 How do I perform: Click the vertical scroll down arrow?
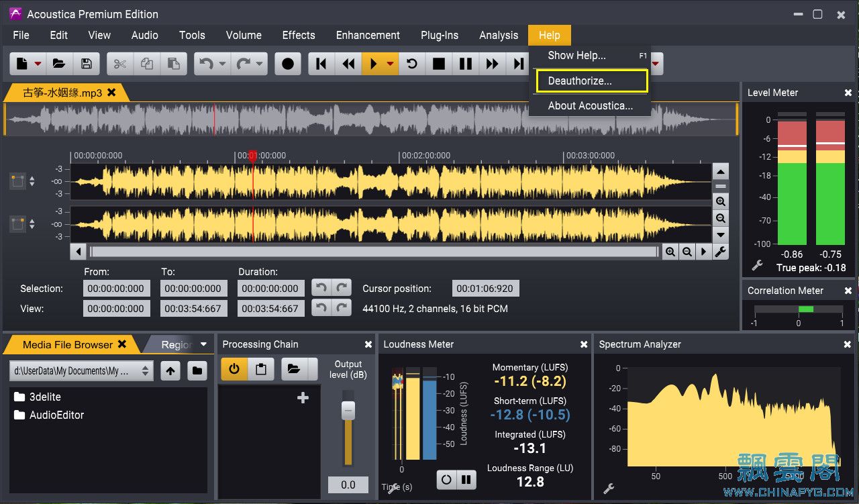[x=720, y=234]
